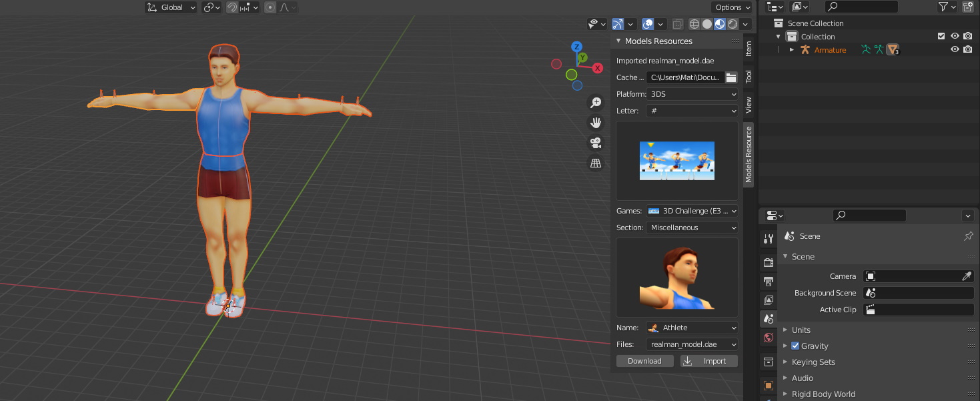Image resolution: width=980 pixels, height=401 pixels.
Task: Open the orange Object properties tab
Action: [x=768, y=385]
